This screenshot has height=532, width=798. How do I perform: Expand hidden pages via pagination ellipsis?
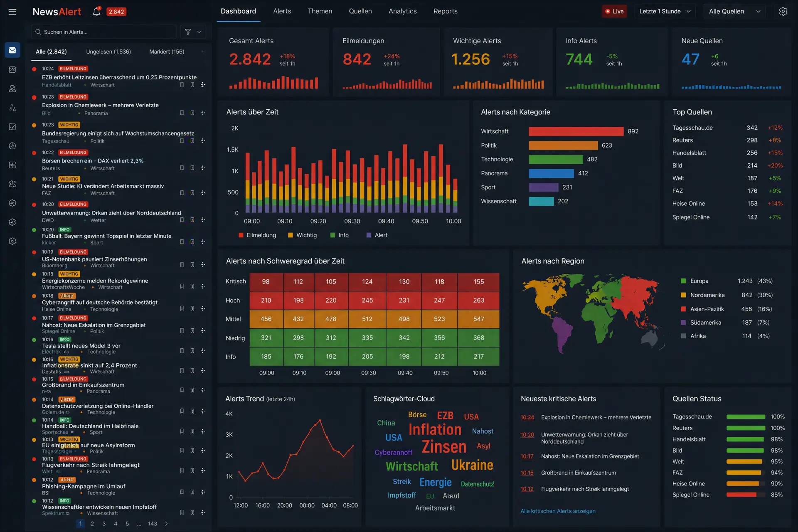coord(139,524)
